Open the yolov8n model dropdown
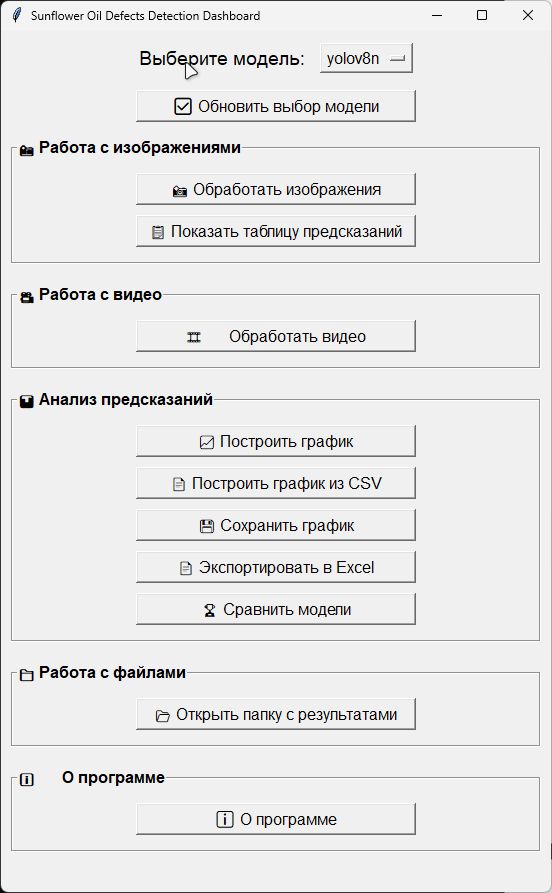Image resolution: width=552 pixels, height=893 pixels. click(366, 58)
